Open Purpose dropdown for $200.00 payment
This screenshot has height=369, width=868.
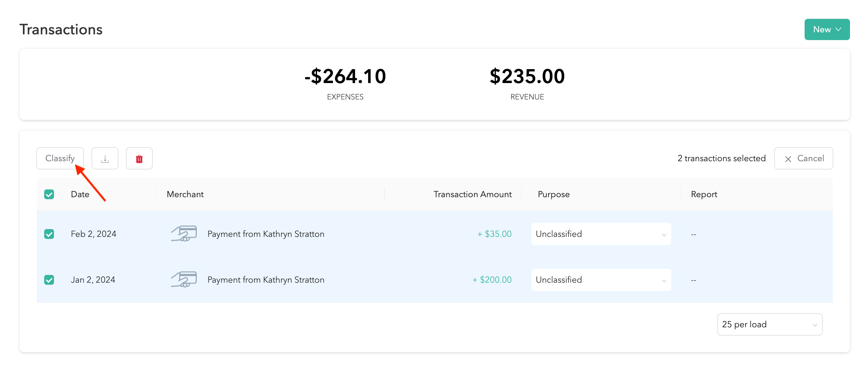click(x=601, y=280)
